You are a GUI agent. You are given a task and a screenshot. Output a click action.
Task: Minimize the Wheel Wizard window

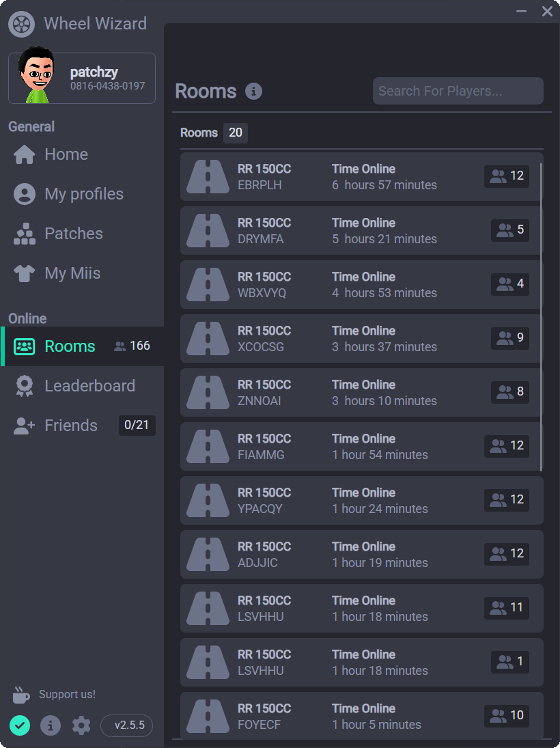(x=521, y=11)
